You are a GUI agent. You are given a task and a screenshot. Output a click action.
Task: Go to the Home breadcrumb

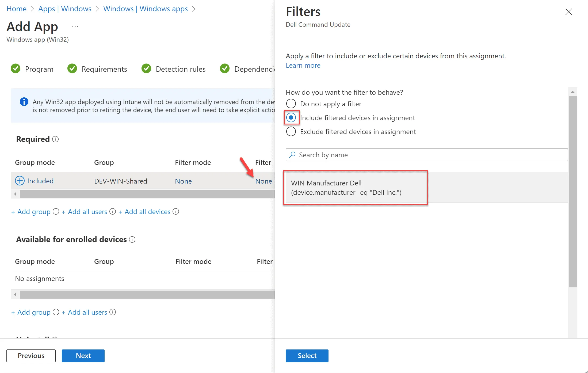point(17,9)
